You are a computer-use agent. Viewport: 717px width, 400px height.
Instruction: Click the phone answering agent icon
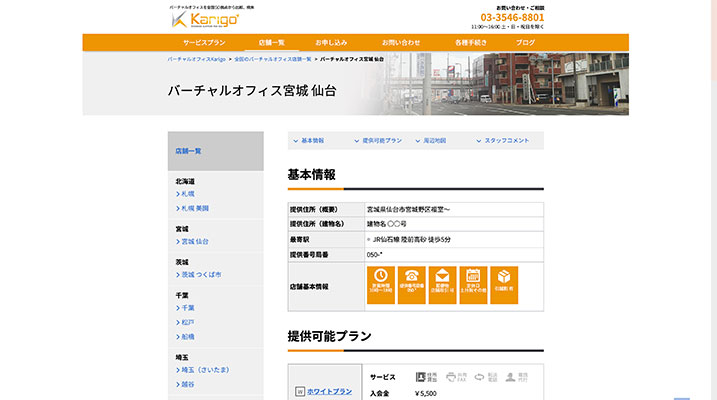click(x=516, y=377)
